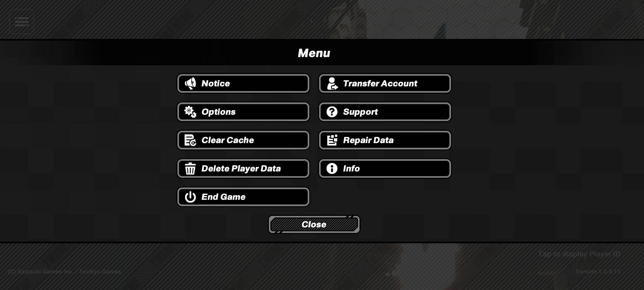Click the Clear Cache document icon
Image resolution: width=644 pixels, height=290 pixels.
[x=190, y=140]
